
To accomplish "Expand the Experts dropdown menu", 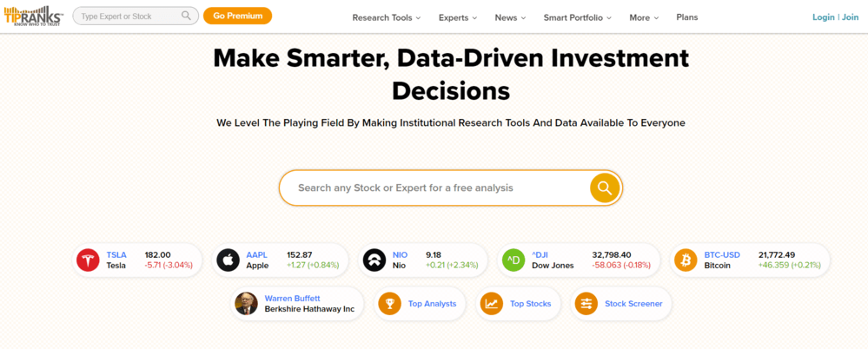I will 458,17.
